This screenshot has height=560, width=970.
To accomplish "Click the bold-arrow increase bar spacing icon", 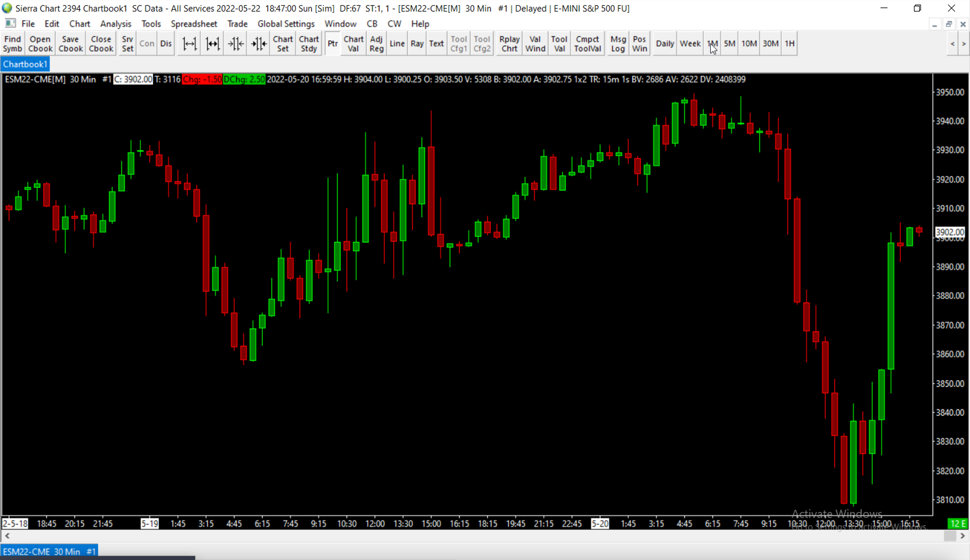I will click(212, 44).
